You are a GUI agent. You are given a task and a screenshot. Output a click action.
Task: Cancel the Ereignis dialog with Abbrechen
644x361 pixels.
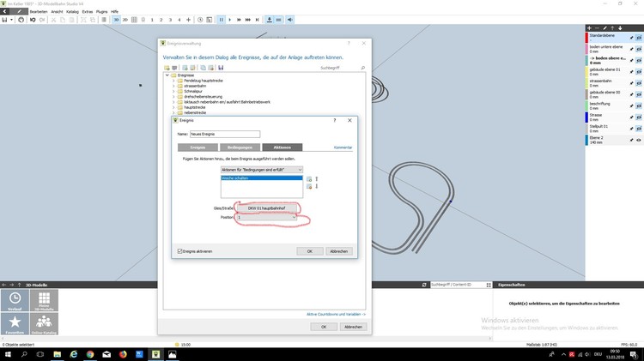coord(339,251)
